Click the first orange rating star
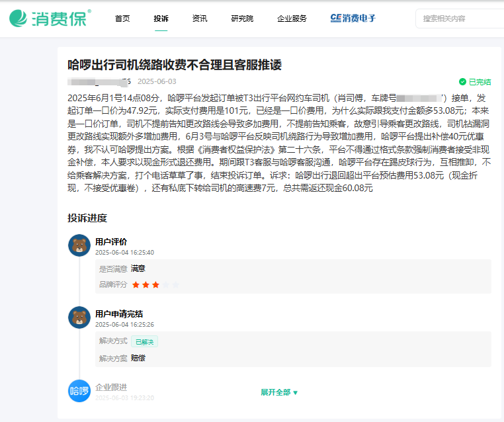 pos(136,285)
